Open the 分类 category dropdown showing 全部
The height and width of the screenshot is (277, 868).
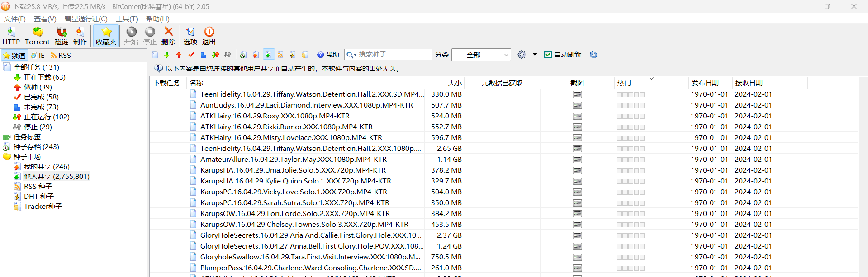pyautogui.click(x=481, y=55)
